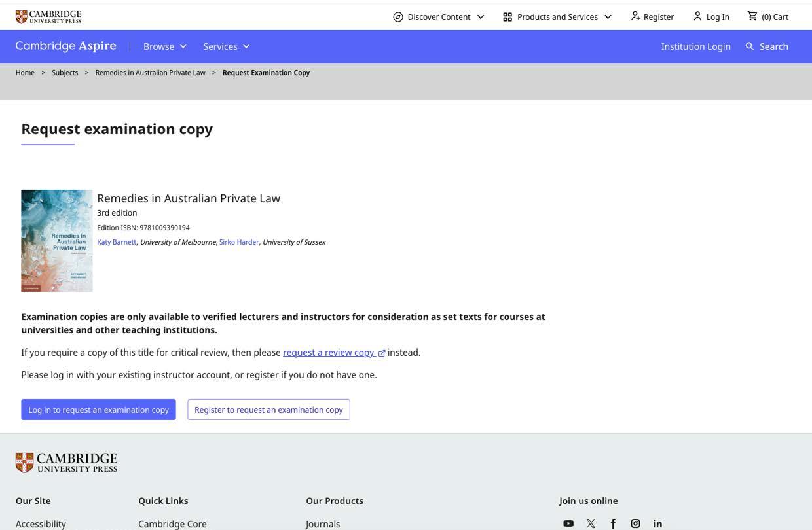Click the Products and Services grid icon
Image resolution: width=812 pixels, height=530 pixels.
coord(507,17)
